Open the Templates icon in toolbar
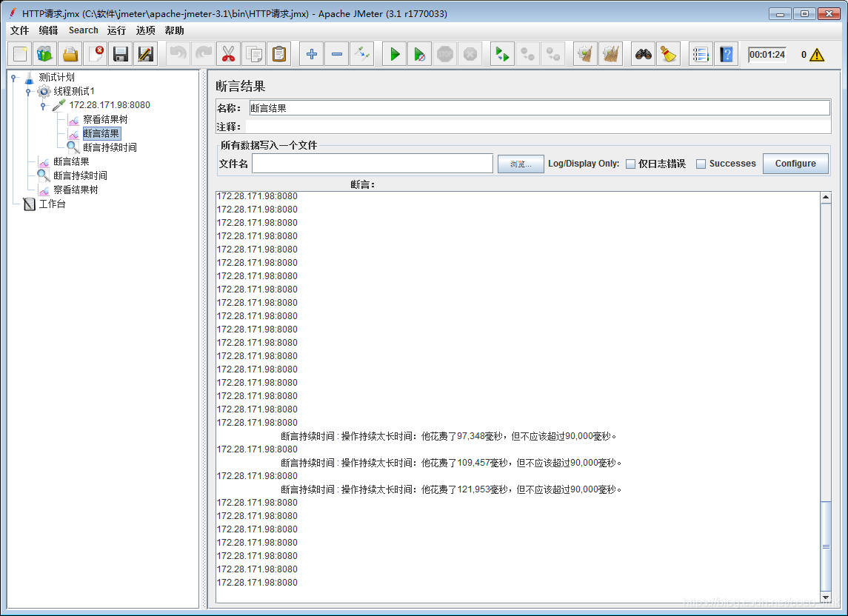848x616 pixels. (45, 54)
